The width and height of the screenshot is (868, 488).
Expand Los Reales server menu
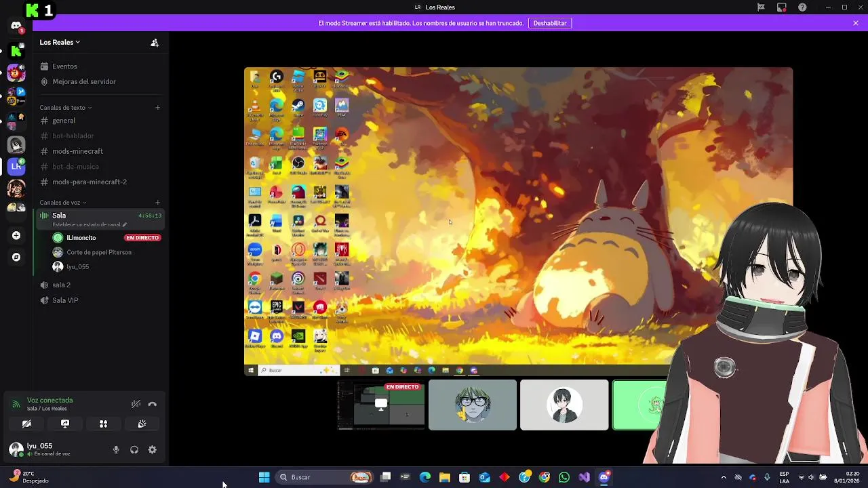tap(60, 42)
